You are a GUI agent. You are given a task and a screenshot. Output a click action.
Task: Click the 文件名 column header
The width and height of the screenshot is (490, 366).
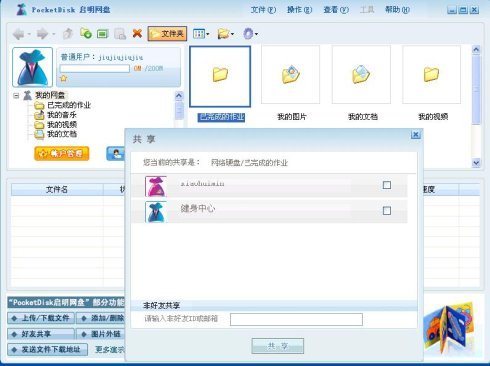point(57,189)
